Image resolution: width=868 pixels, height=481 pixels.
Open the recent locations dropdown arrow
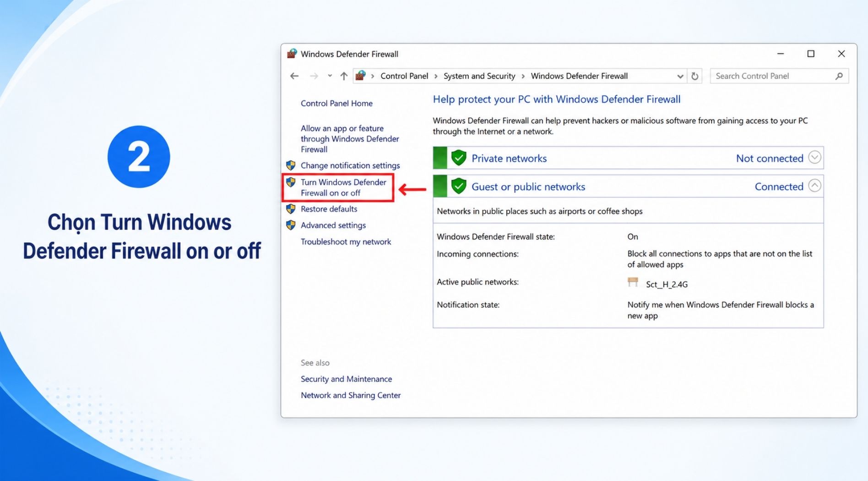point(330,76)
